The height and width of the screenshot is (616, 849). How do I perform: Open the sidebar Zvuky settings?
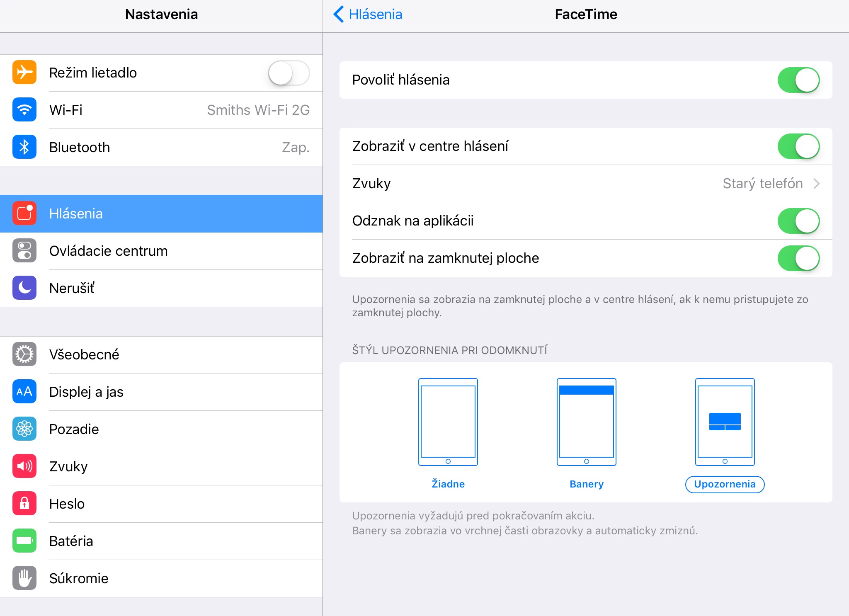click(161, 466)
